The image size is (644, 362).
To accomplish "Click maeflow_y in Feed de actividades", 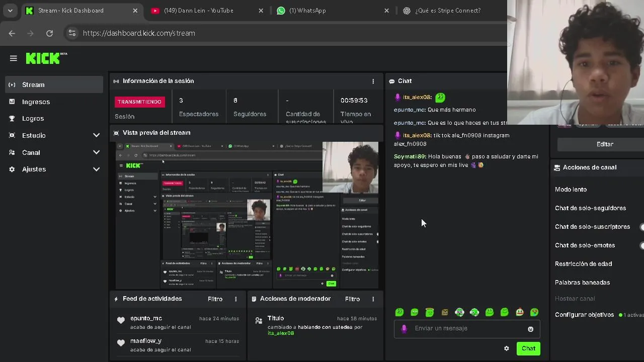I will click(x=146, y=341).
